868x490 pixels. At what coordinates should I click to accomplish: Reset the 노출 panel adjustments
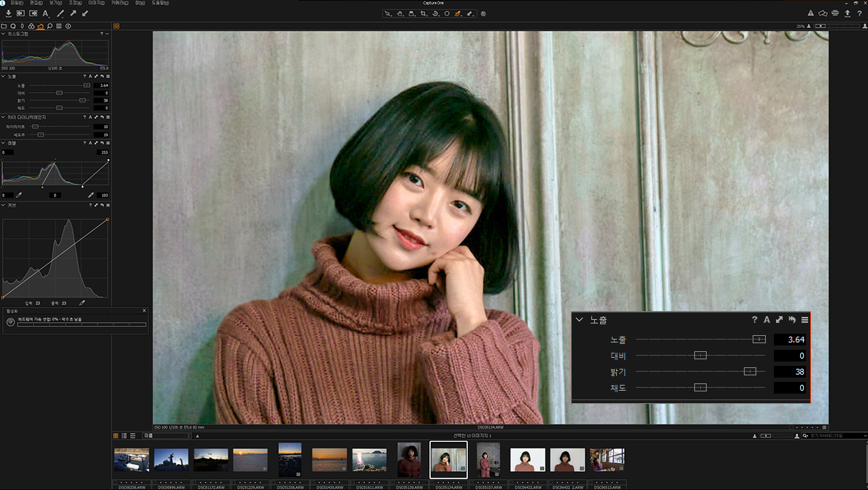tap(101, 76)
